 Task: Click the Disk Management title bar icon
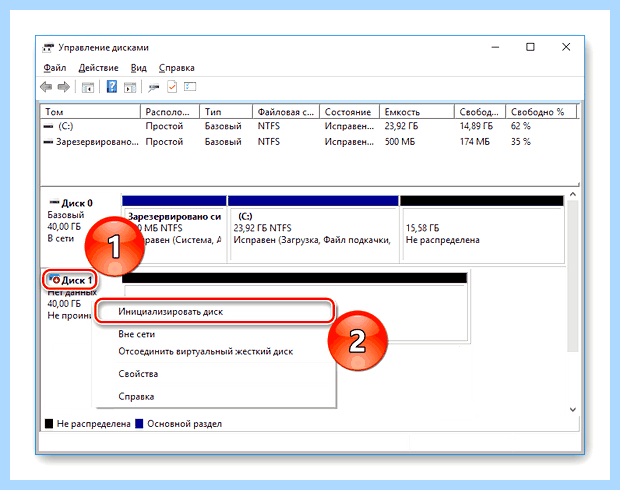pos(48,48)
